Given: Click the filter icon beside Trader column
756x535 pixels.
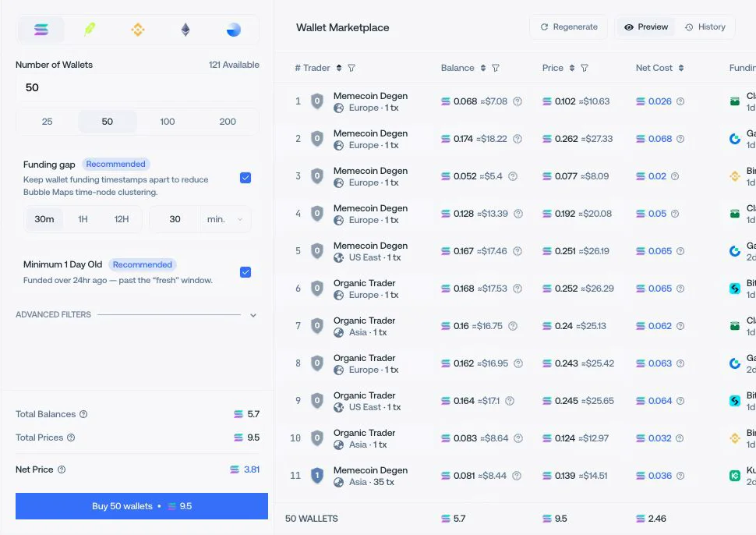Looking at the screenshot, I should coord(352,68).
